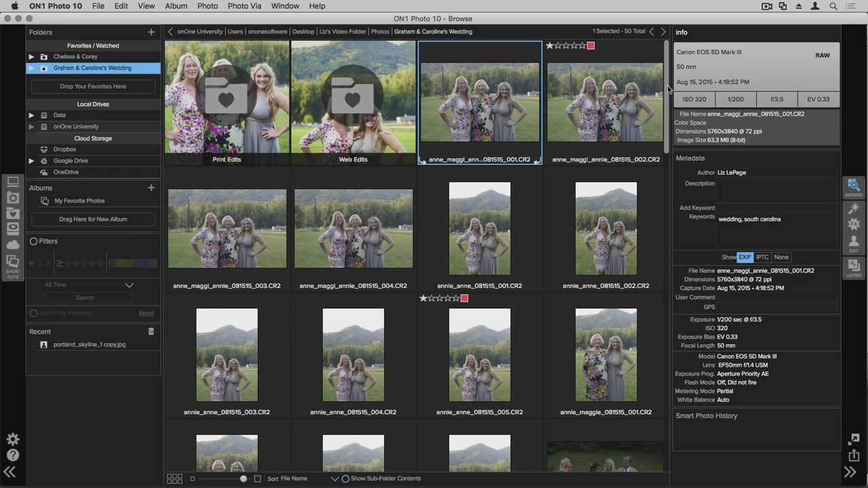The width and height of the screenshot is (868, 488).
Task: Collapse left panel with double-arrow icon
Action: [x=10, y=472]
